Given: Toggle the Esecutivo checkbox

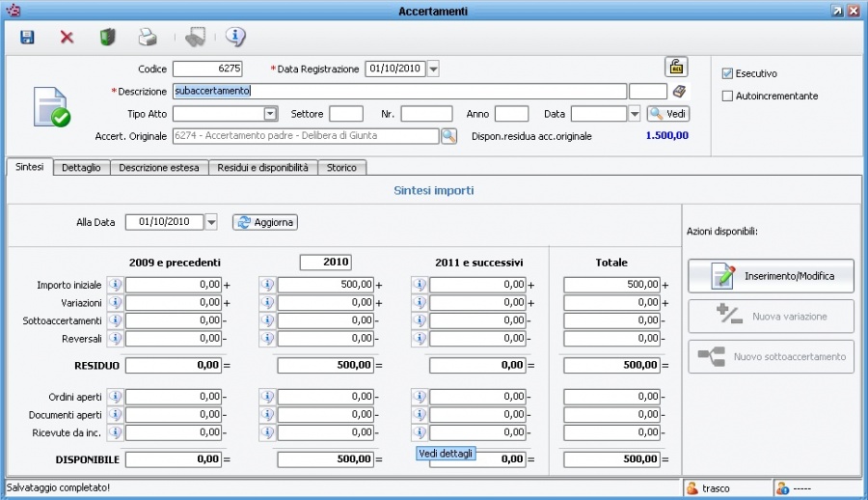Looking at the screenshot, I should coord(728,73).
